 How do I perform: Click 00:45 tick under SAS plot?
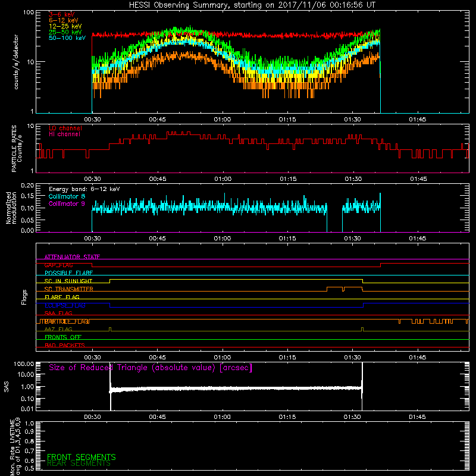tap(157, 417)
